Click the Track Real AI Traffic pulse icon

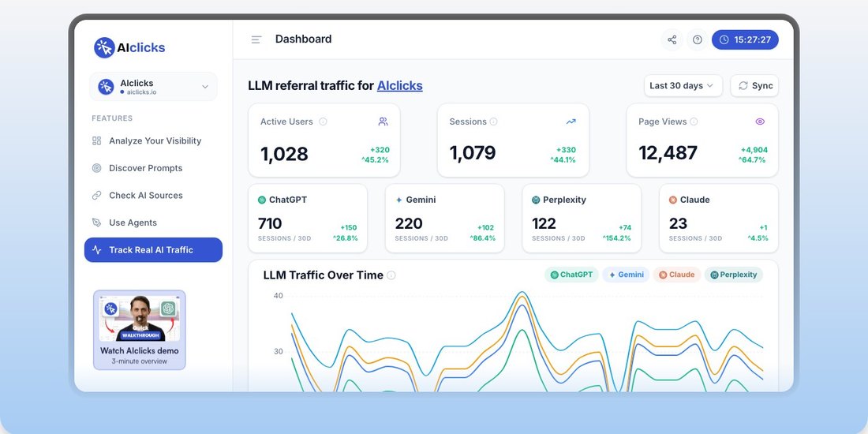96,249
